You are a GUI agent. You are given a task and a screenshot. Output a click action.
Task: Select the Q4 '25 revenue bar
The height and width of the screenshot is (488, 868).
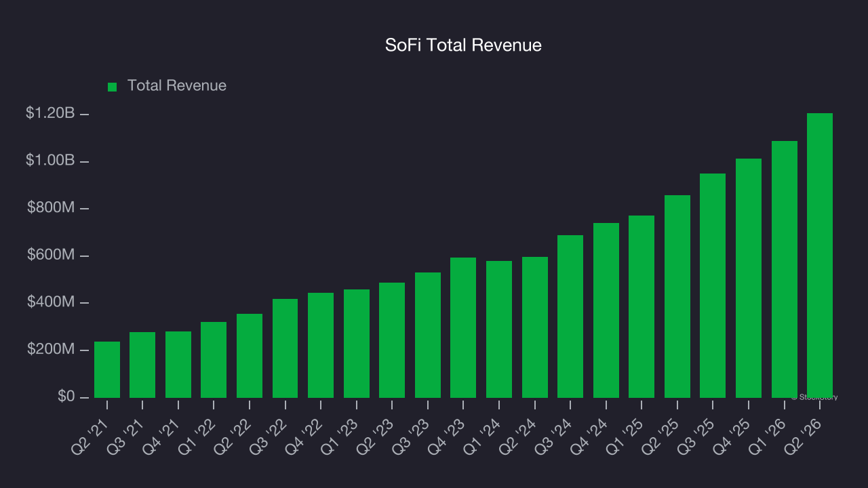click(749, 278)
